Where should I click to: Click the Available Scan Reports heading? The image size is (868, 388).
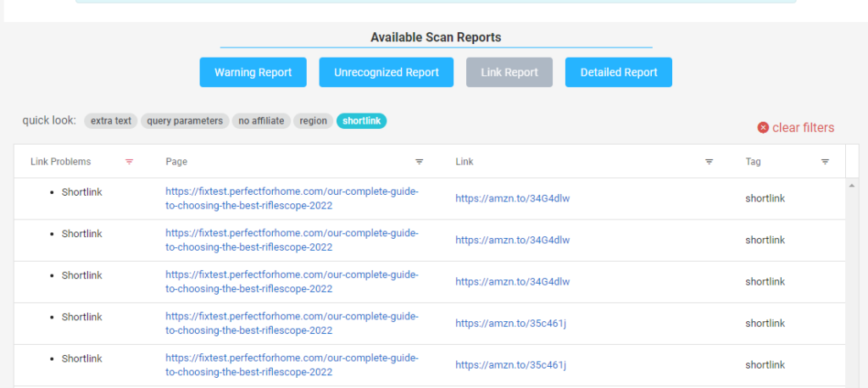point(436,37)
